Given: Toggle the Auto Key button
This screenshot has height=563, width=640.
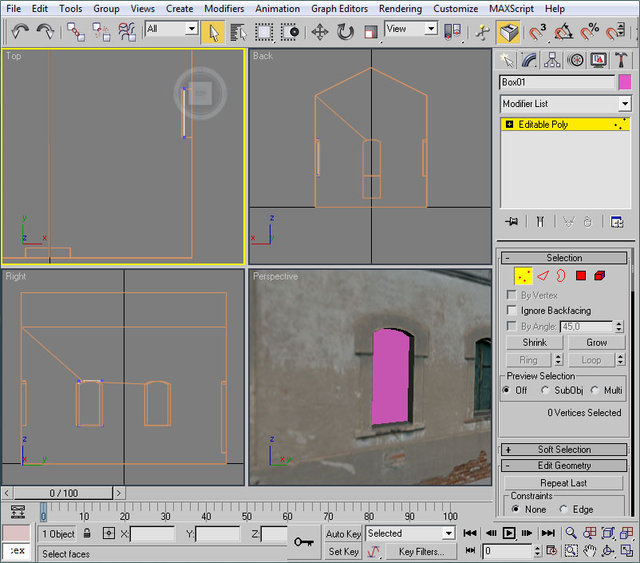Looking at the screenshot, I should pos(343,534).
